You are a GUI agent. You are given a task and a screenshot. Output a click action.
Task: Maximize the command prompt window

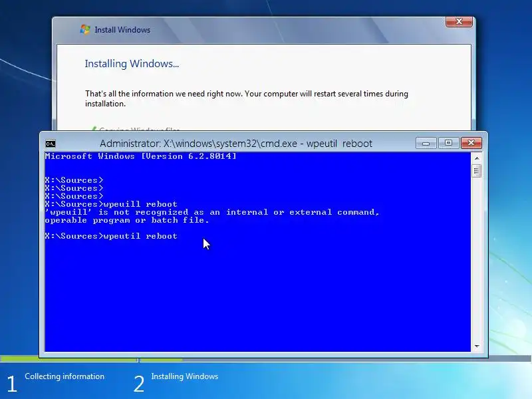coord(448,143)
